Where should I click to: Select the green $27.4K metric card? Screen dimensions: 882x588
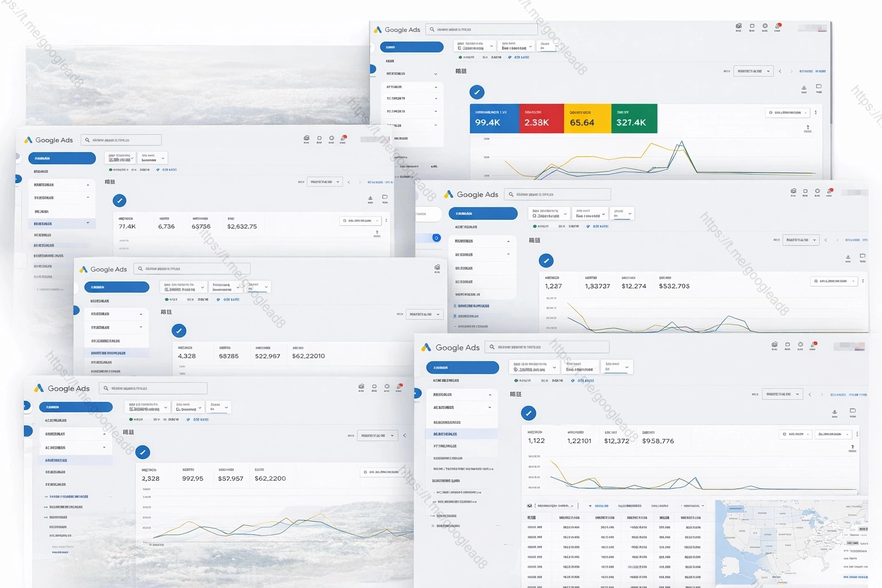[x=635, y=118]
